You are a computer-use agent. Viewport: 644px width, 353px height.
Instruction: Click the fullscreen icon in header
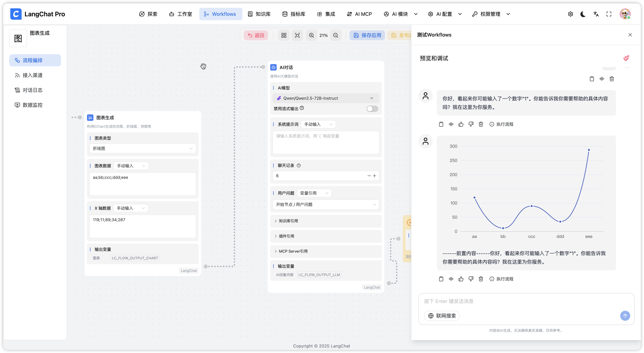(x=609, y=14)
